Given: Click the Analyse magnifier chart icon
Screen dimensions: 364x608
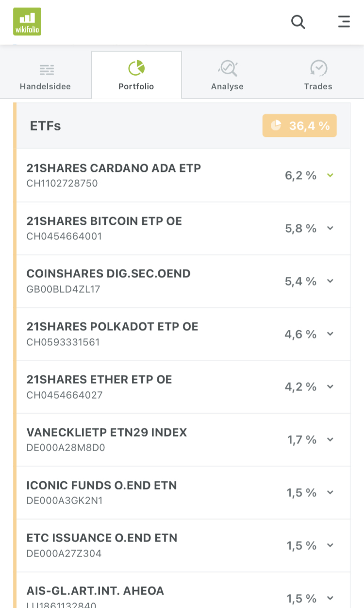Looking at the screenshot, I should point(228,68).
